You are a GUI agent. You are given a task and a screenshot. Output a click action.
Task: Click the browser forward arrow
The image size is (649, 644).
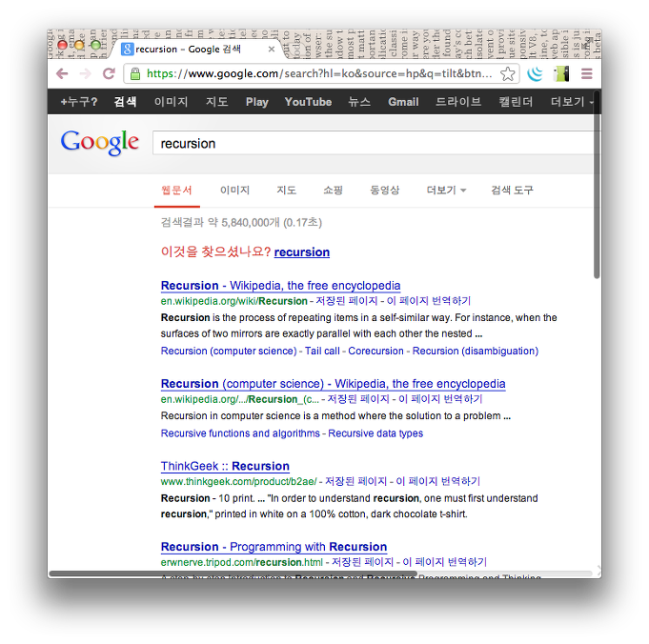85,73
